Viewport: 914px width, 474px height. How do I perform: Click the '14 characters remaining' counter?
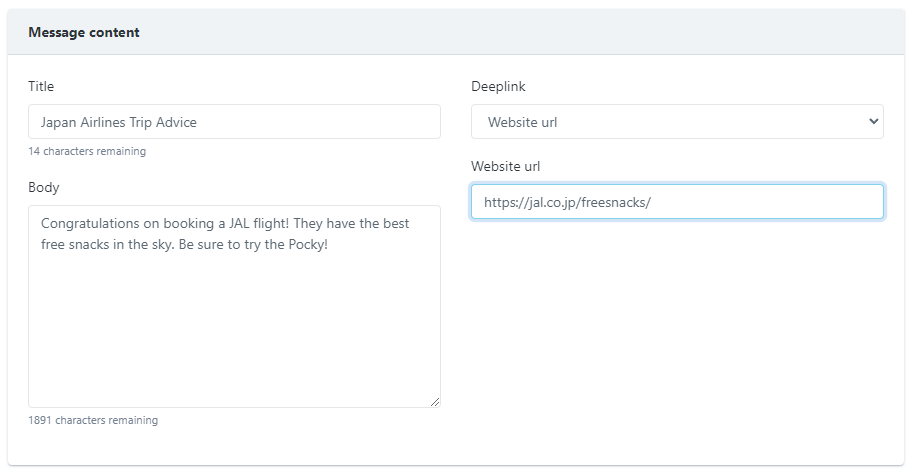point(86,152)
